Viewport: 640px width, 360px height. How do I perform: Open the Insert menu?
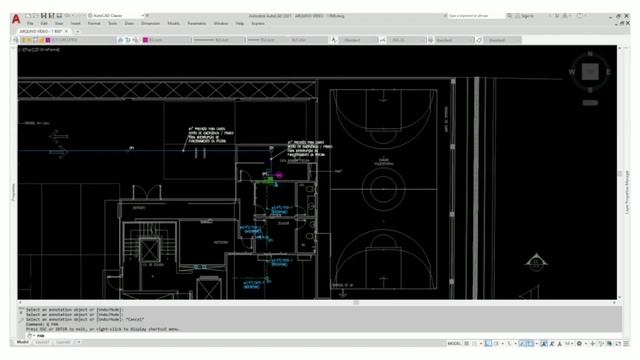click(76, 24)
